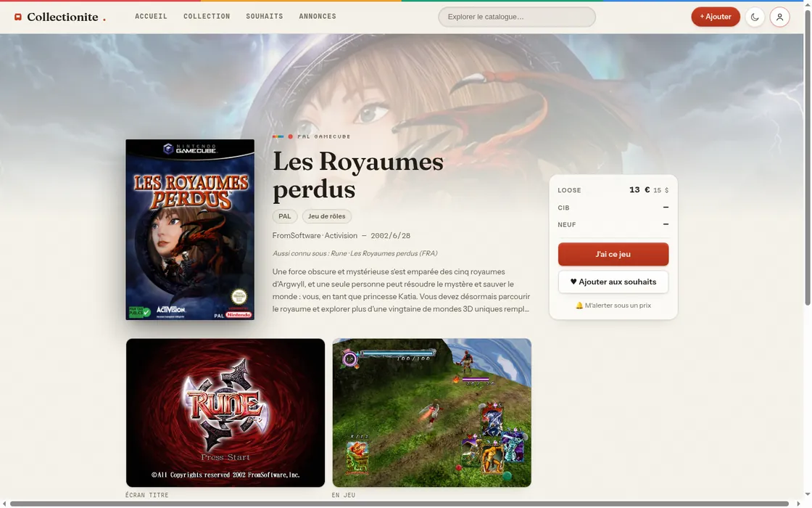Open the user profile icon

[x=779, y=17]
